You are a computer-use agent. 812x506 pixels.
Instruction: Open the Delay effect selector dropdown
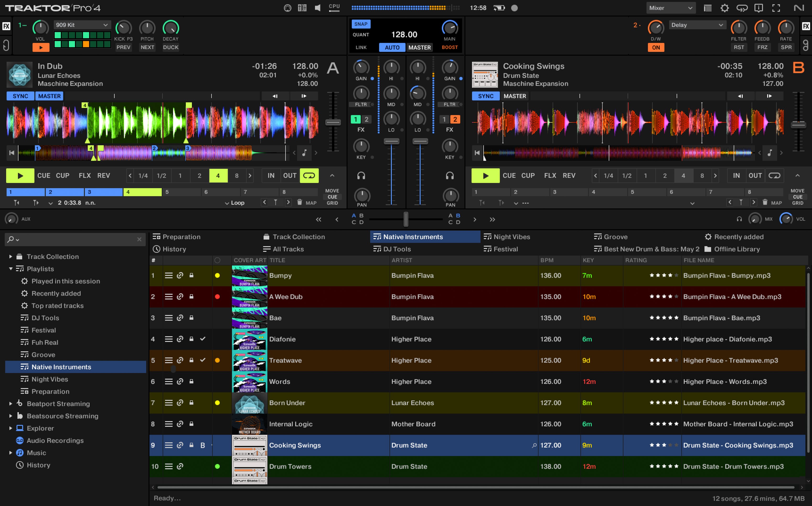pyautogui.click(x=697, y=25)
